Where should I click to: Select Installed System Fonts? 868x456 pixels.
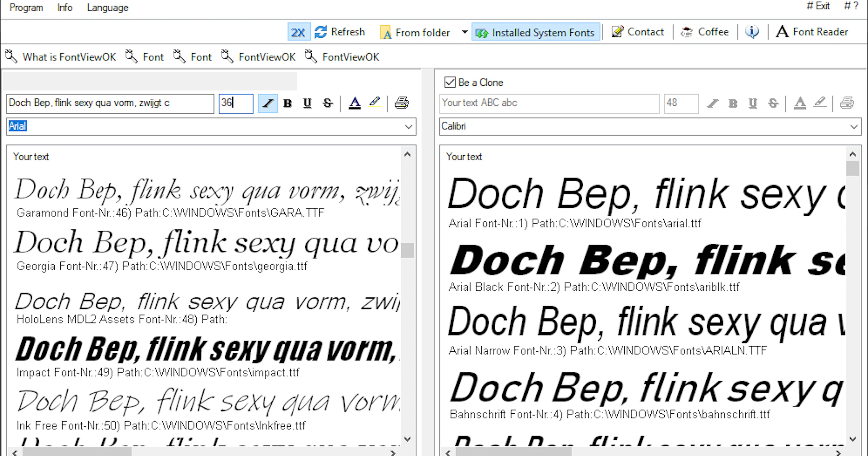(536, 33)
